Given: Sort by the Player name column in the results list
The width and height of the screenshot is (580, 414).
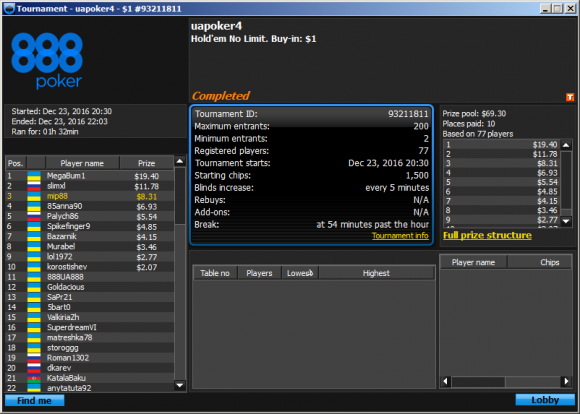Looking at the screenshot, I should coord(82,163).
